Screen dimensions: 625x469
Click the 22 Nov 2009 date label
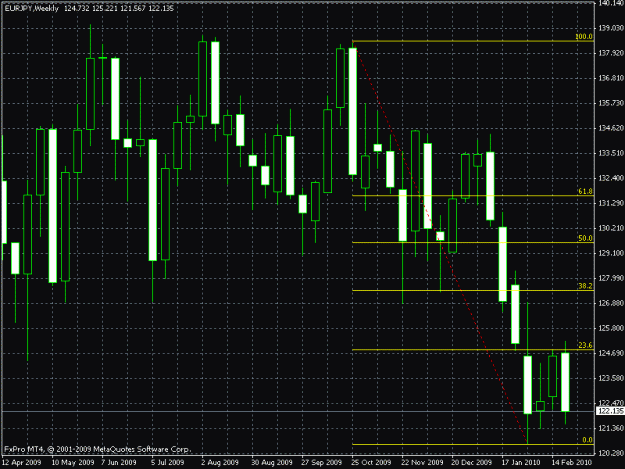[422, 463]
